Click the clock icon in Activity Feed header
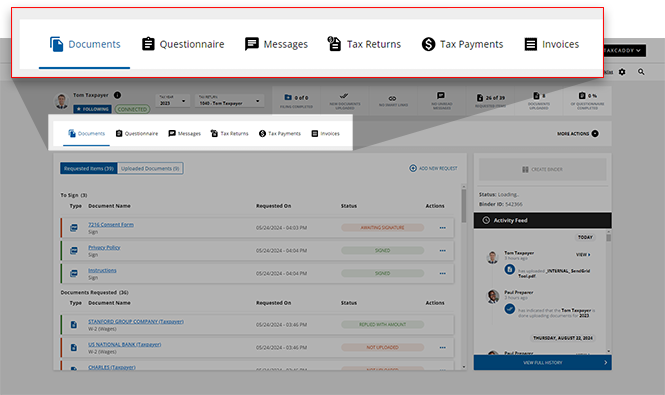The width and height of the screenshot is (665, 395). (x=486, y=220)
